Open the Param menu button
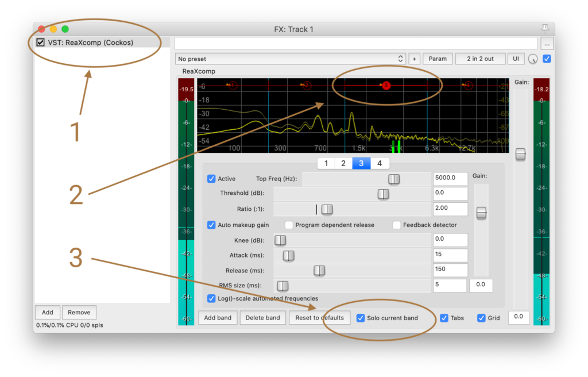Image resolution: width=588 pixels, height=377 pixels. [x=438, y=59]
